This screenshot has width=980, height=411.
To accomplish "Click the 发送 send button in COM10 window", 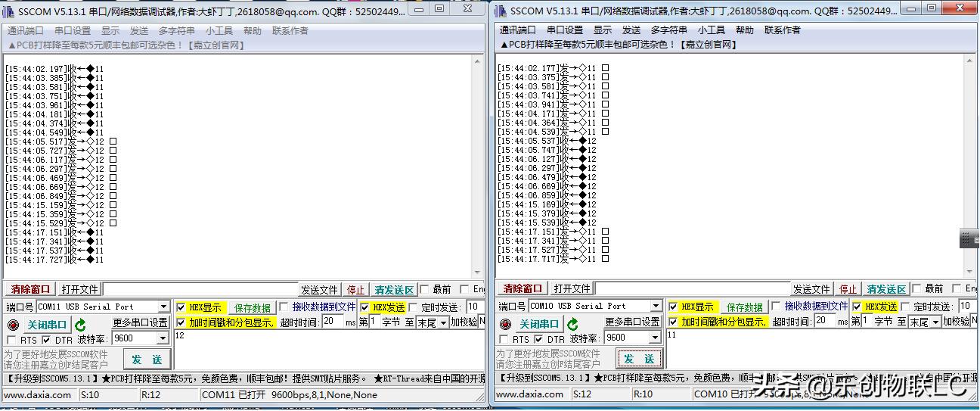I will [x=639, y=359].
